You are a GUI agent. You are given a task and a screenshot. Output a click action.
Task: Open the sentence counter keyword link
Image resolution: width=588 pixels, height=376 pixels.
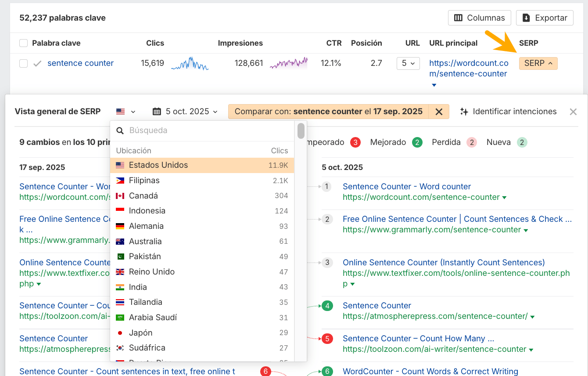(80, 63)
